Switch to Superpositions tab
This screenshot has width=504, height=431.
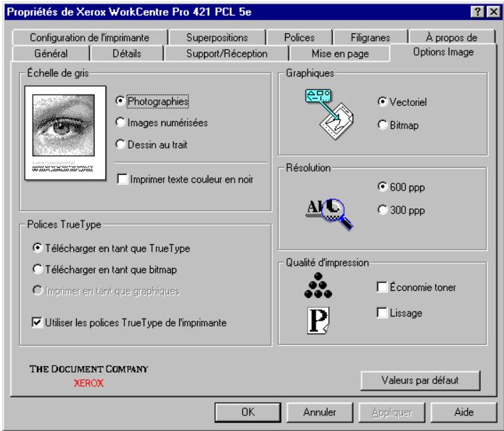click(217, 37)
